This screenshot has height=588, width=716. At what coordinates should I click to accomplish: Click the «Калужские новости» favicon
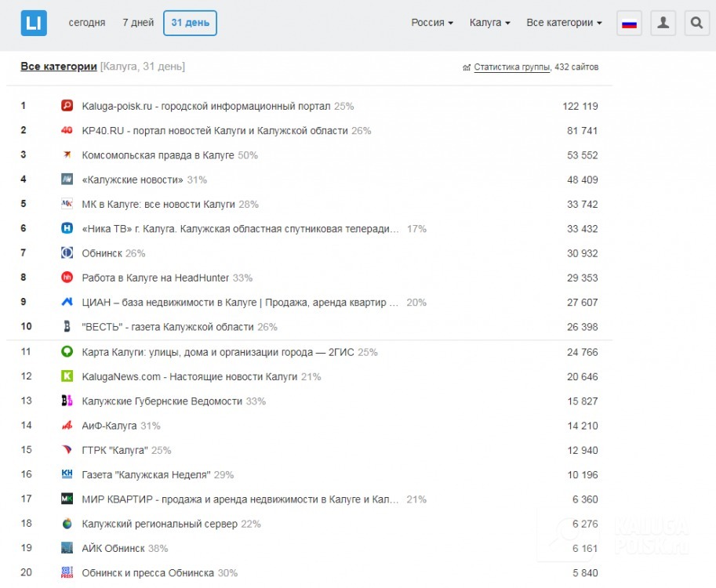tap(67, 180)
